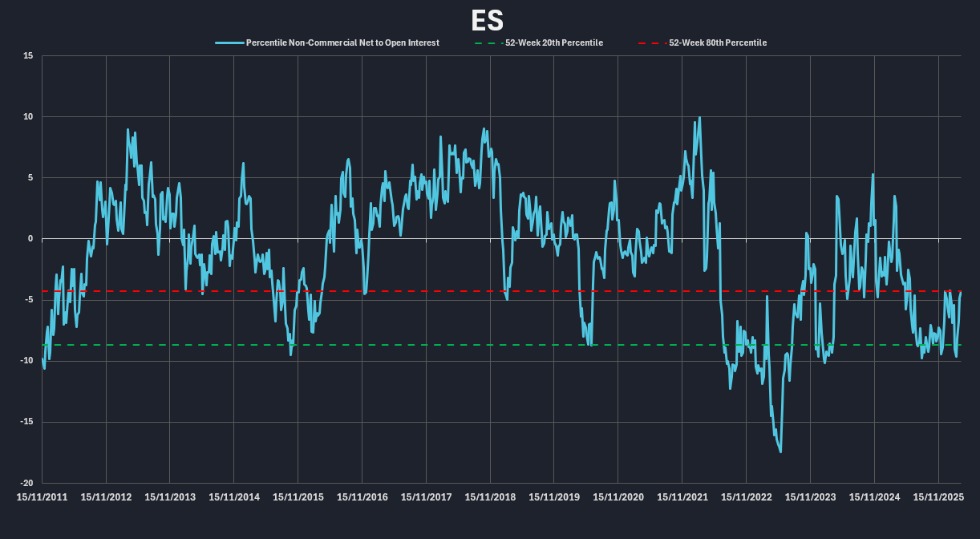The height and width of the screenshot is (539, 980).
Task: Click the ES chart title
Action: [488, 20]
